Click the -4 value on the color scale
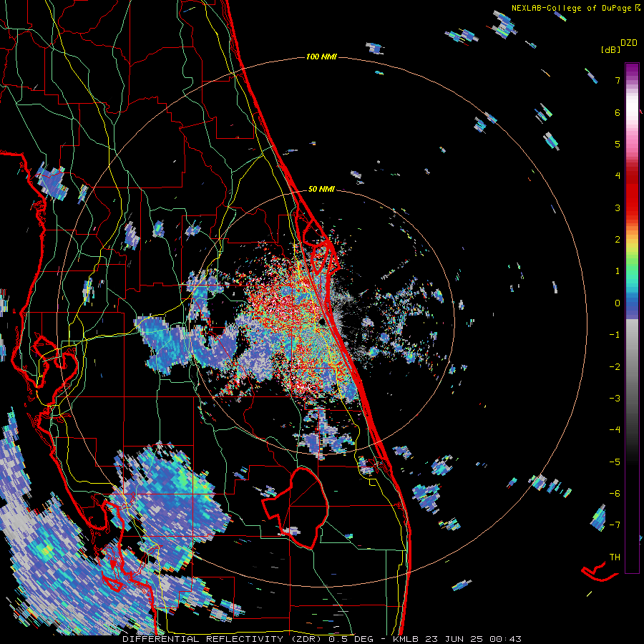644x644 pixels. click(615, 430)
